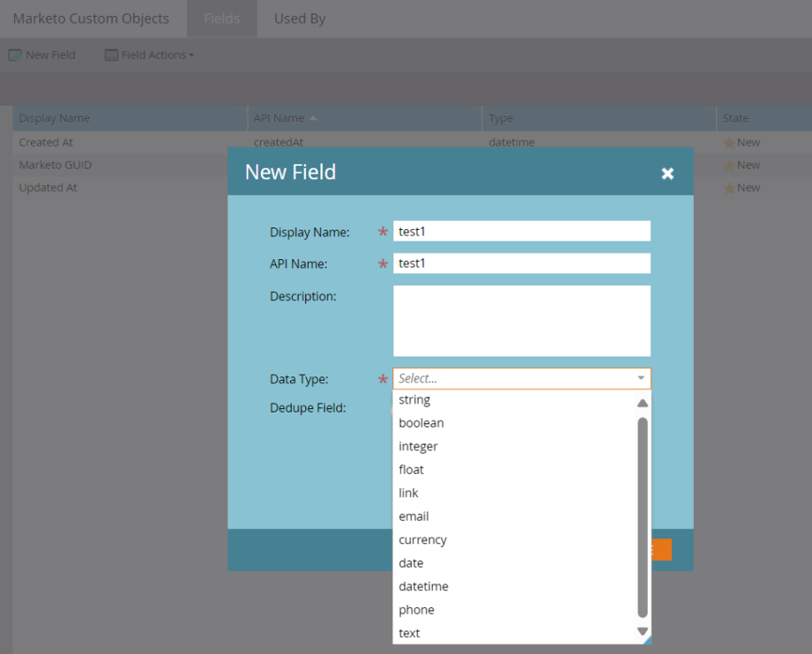Expand the Data Type dropdown arrow
The width and height of the screenshot is (812, 654).
point(641,379)
